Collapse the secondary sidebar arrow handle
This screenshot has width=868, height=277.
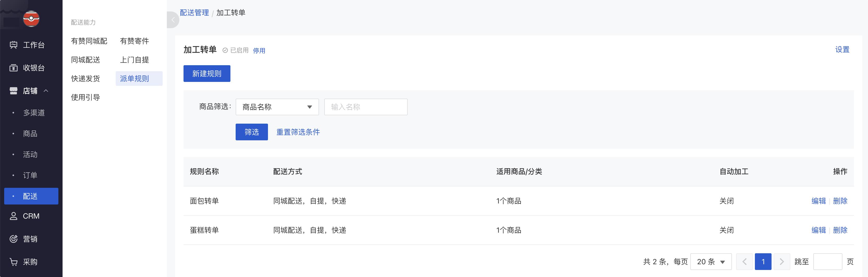coord(173,20)
